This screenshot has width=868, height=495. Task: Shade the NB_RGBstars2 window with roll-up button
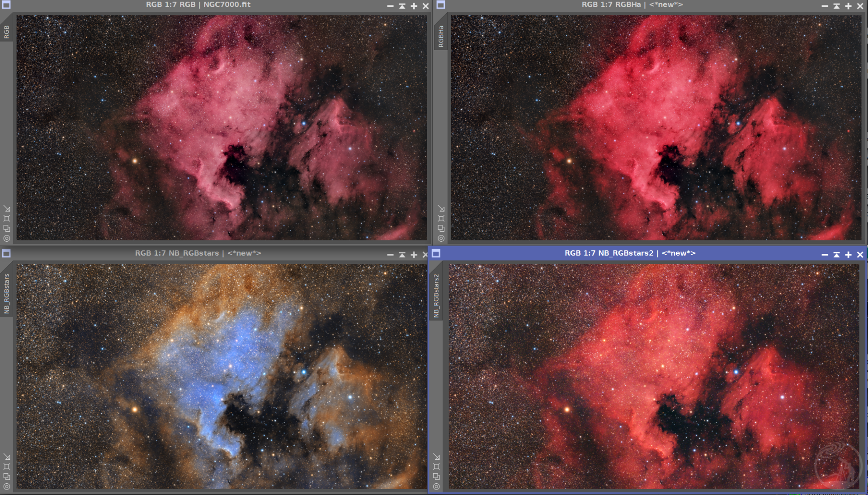click(x=836, y=255)
